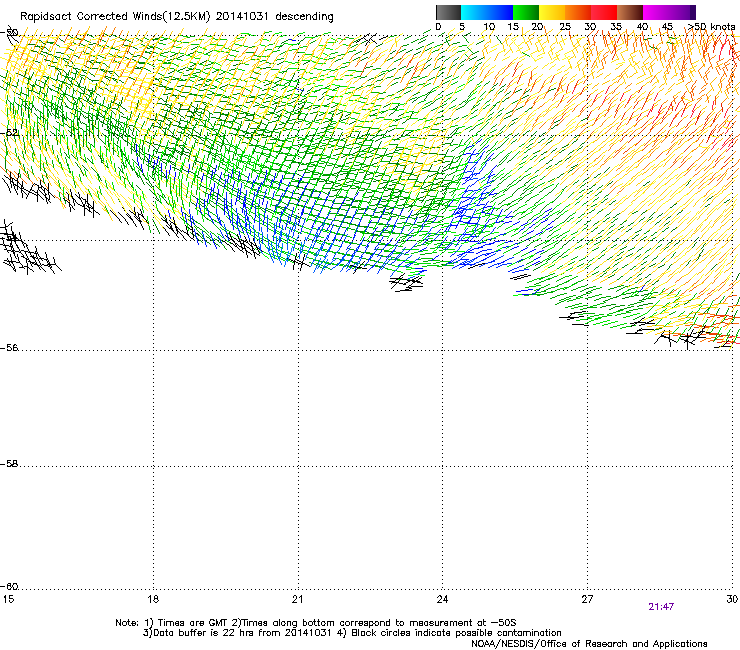Image resolution: width=740 pixels, height=650 pixels.
Task: Click the '>50 knots' legend label
Action: pyautogui.click(x=711, y=27)
